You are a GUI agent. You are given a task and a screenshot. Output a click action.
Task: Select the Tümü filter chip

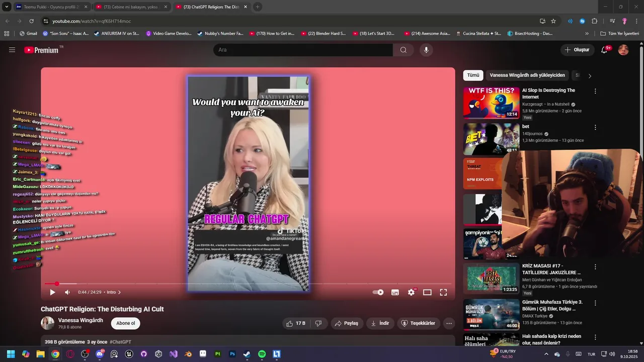pos(473,75)
